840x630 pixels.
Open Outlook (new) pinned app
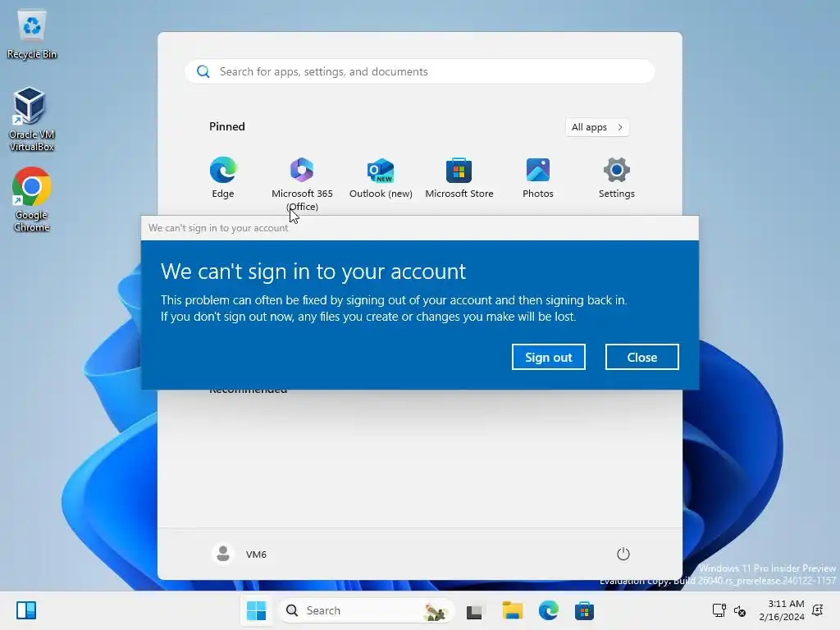pos(381,178)
